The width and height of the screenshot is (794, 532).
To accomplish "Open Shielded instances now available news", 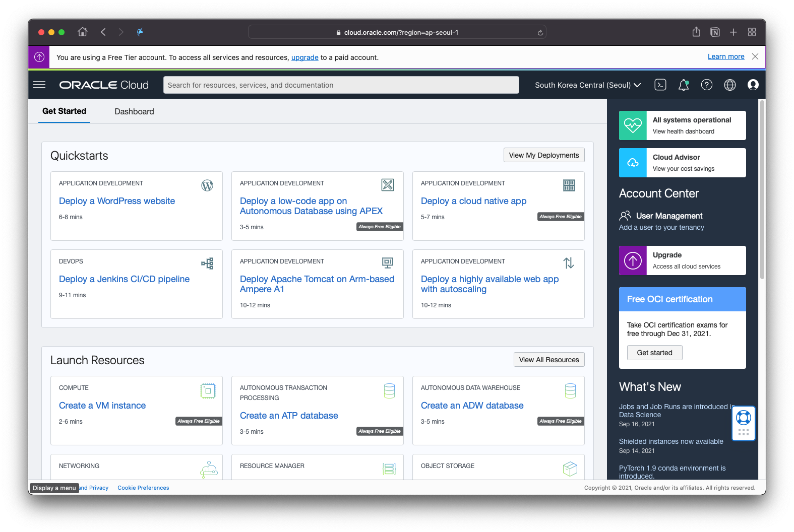I will pyautogui.click(x=671, y=441).
